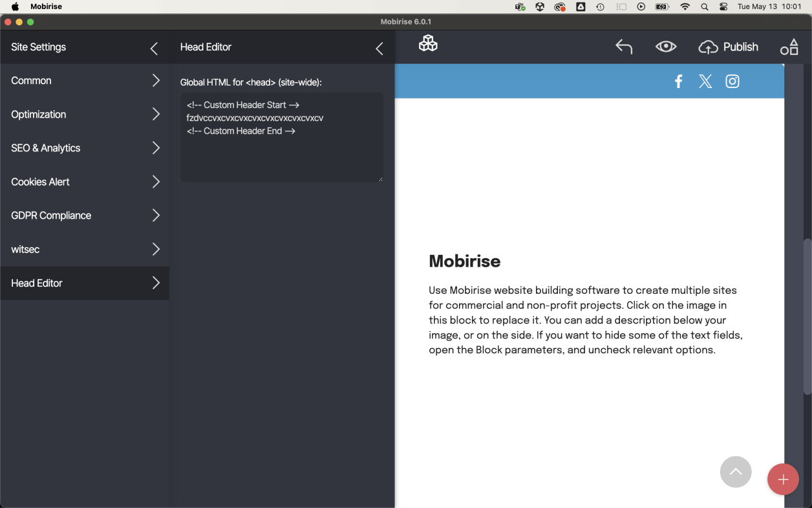812x508 pixels.
Task: Expand the Head Editor row chevron
Action: (x=156, y=283)
